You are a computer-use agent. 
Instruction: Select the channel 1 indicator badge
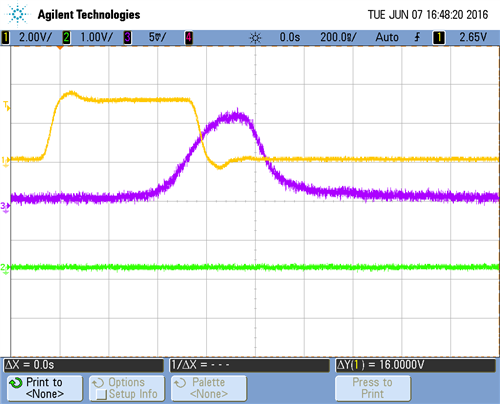click(x=5, y=37)
